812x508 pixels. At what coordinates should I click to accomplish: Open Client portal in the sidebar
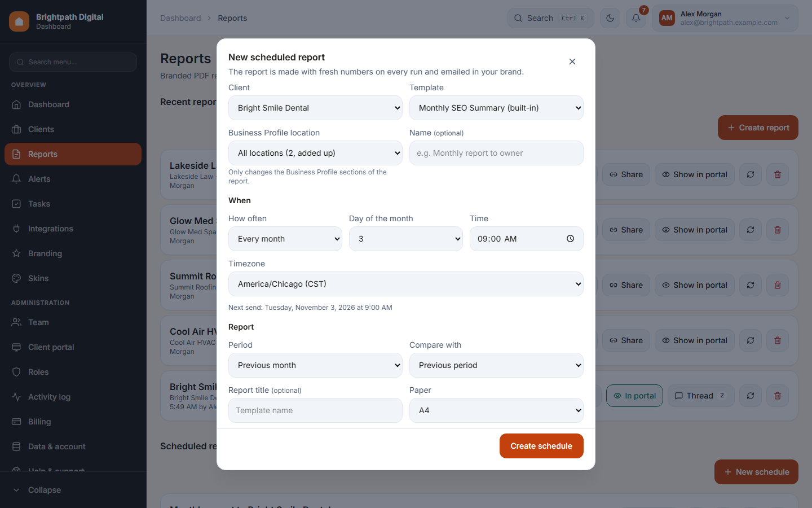tap(73, 347)
